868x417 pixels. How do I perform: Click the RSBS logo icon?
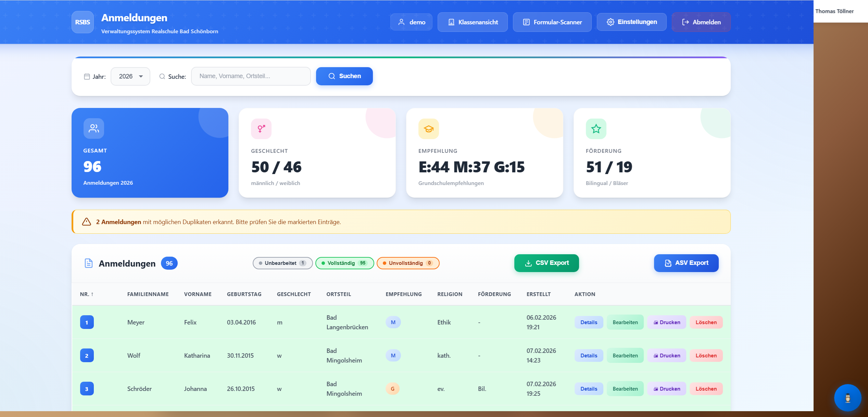coord(83,22)
